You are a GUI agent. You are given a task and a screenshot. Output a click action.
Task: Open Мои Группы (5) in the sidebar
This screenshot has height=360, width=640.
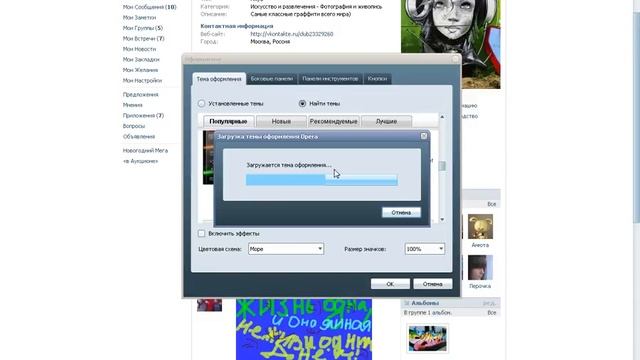click(142, 28)
